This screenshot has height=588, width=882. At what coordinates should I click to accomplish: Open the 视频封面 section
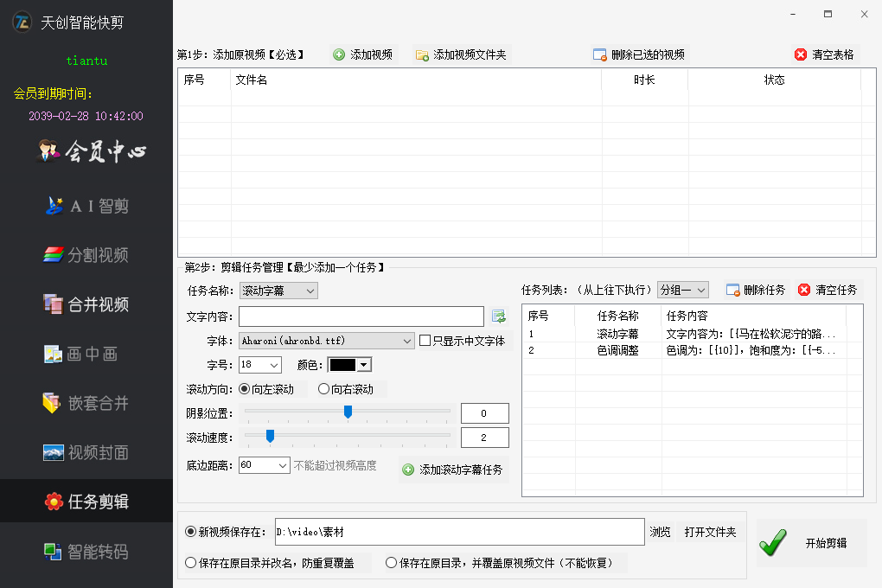(x=86, y=452)
